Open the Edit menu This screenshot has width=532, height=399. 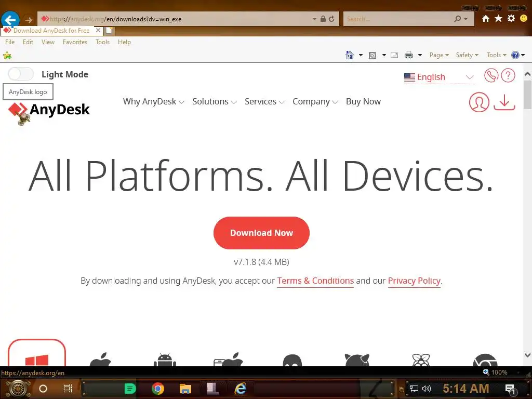pyautogui.click(x=28, y=42)
